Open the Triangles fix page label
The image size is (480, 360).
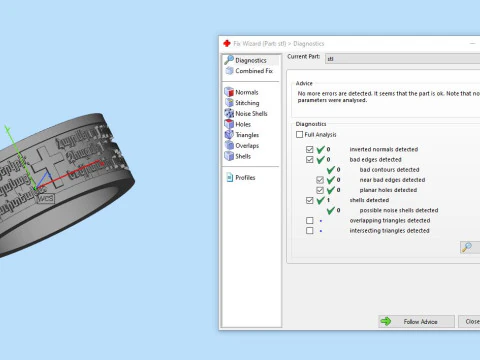click(x=247, y=135)
